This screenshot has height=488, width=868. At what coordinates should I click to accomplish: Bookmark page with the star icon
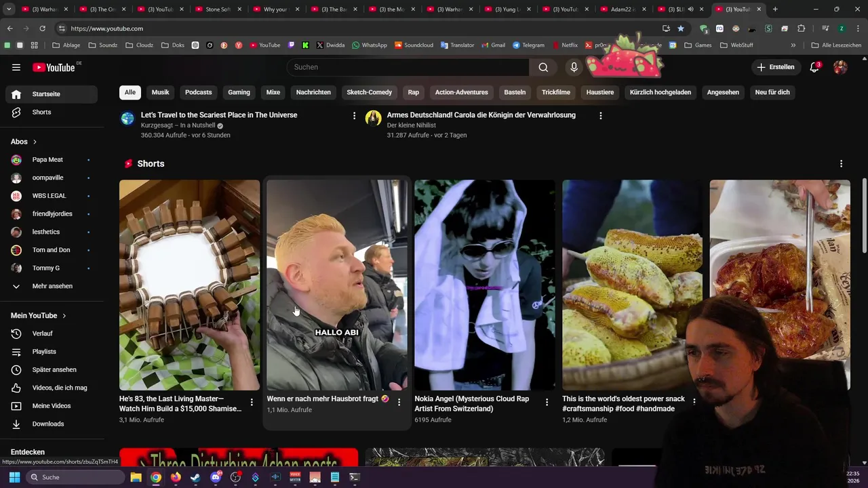[681, 28]
